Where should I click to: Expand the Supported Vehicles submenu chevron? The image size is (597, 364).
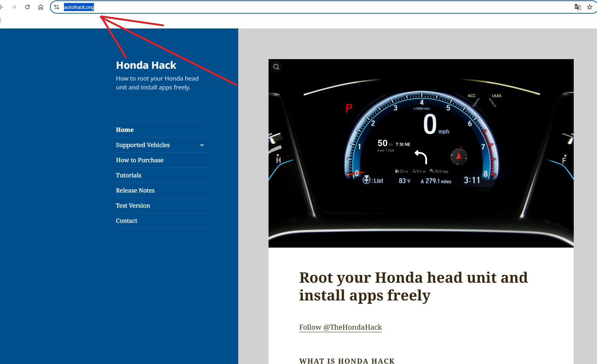coord(202,145)
